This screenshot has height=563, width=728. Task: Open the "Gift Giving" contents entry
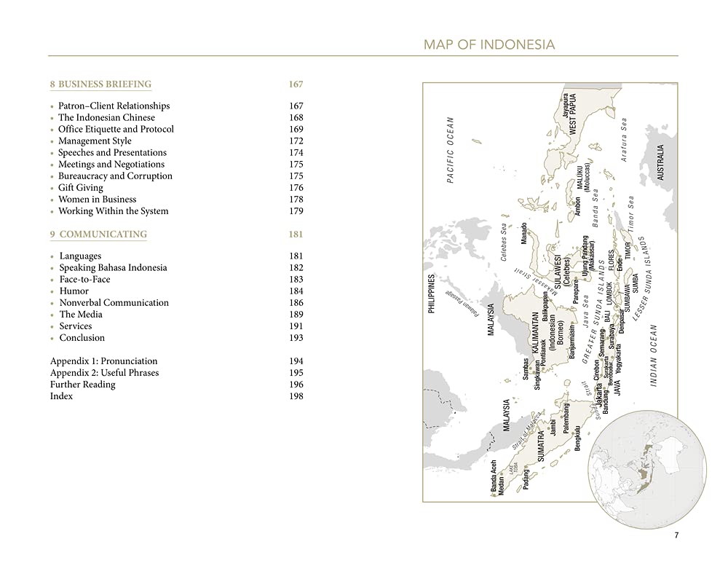(x=80, y=187)
